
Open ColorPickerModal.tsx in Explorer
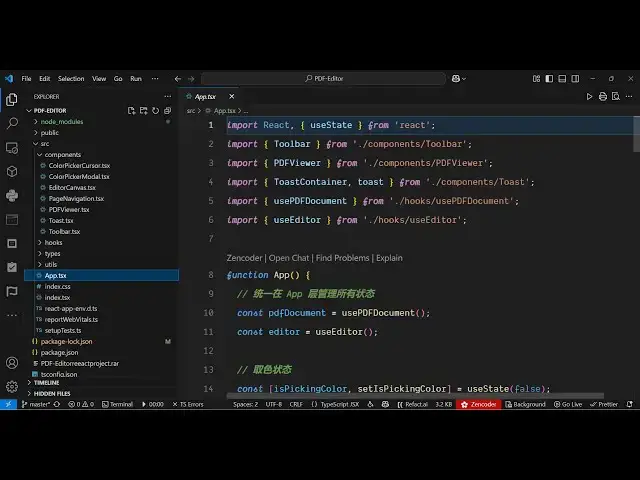click(x=79, y=176)
